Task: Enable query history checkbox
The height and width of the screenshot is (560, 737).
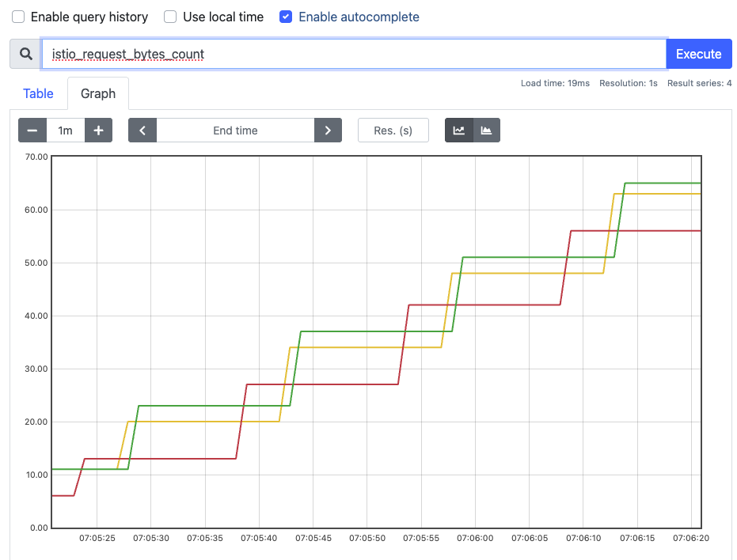Action: 18,17
